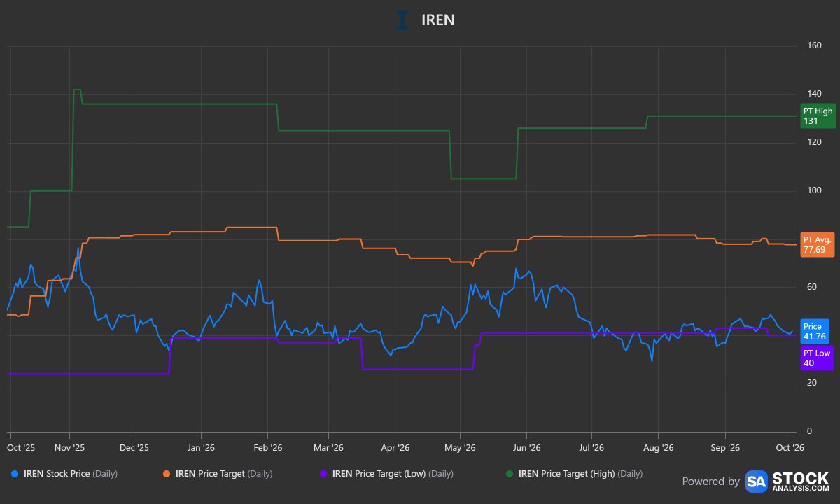Click the green Price Target High legend dot

508,475
